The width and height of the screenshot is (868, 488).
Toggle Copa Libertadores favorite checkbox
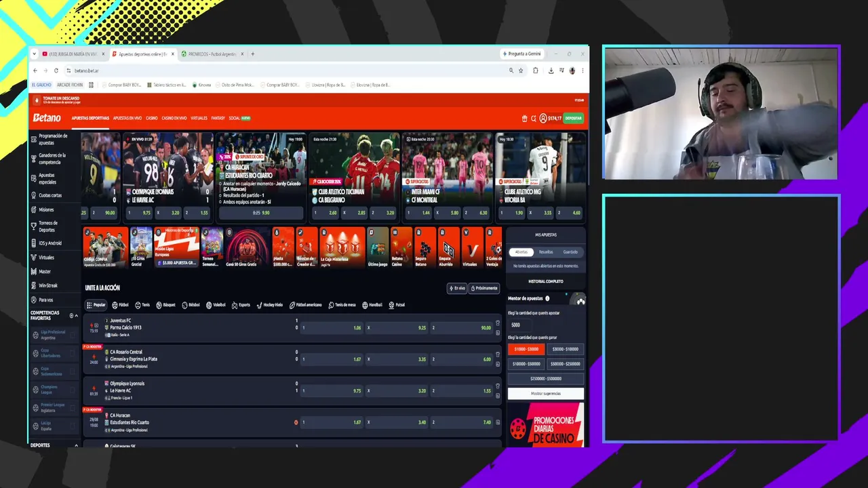pos(73,353)
